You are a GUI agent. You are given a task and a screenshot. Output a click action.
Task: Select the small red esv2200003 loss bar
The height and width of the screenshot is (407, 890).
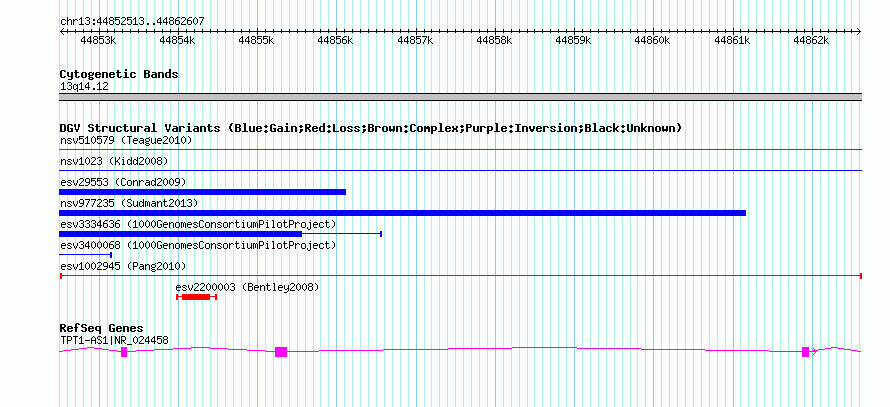(196, 297)
